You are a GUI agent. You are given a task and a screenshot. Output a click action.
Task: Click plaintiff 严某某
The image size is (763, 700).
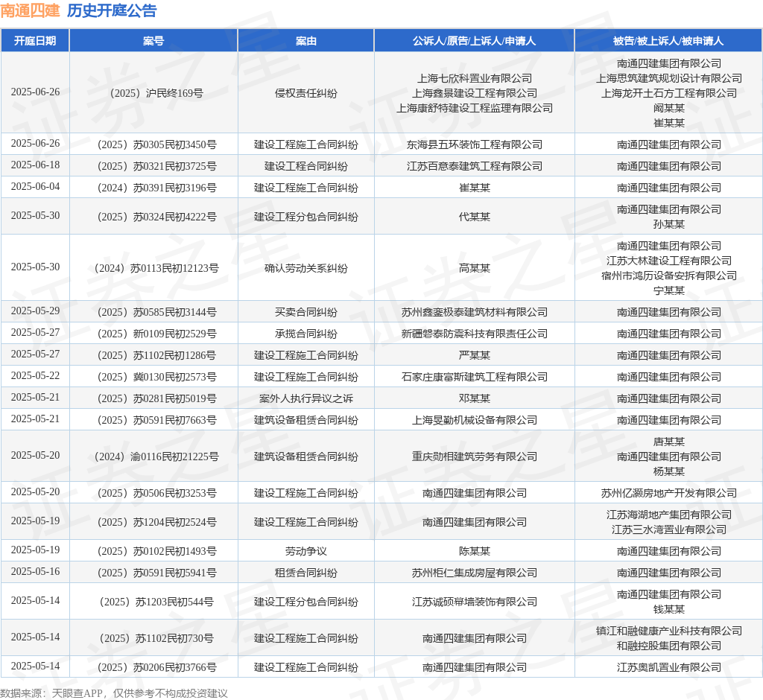pyautogui.click(x=475, y=355)
